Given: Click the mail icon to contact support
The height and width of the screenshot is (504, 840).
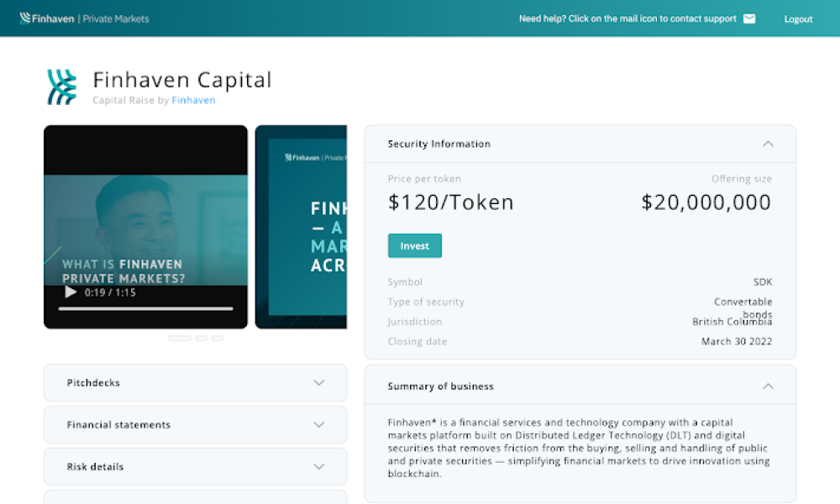Looking at the screenshot, I should click(x=749, y=18).
